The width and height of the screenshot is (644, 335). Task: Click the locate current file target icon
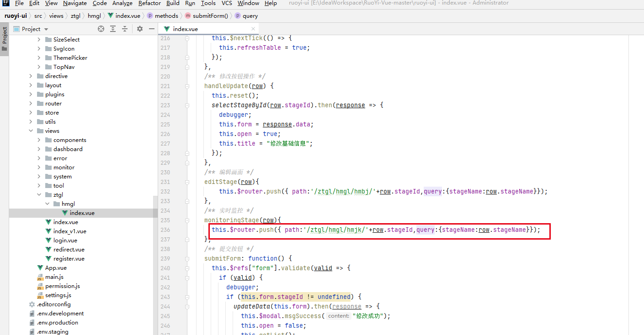point(101,29)
